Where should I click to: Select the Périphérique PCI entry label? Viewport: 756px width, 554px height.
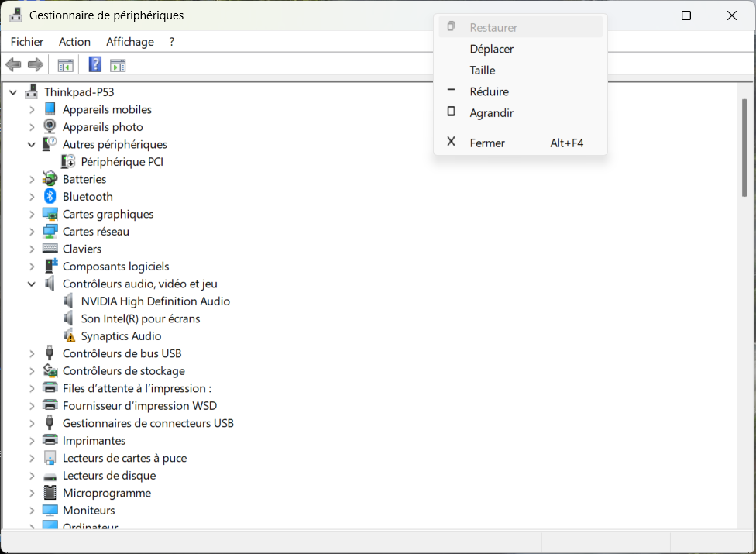pyautogui.click(x=122, y=162)
